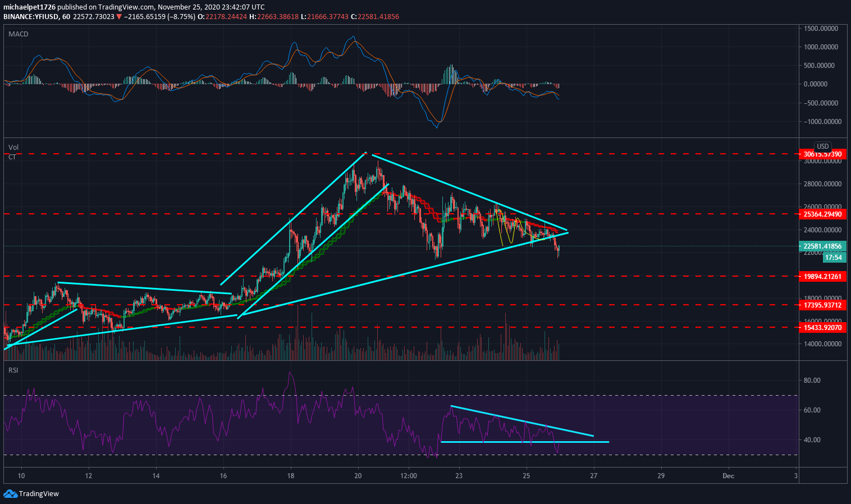Click the 28000.00000 price scale value

tap(822, 184)
